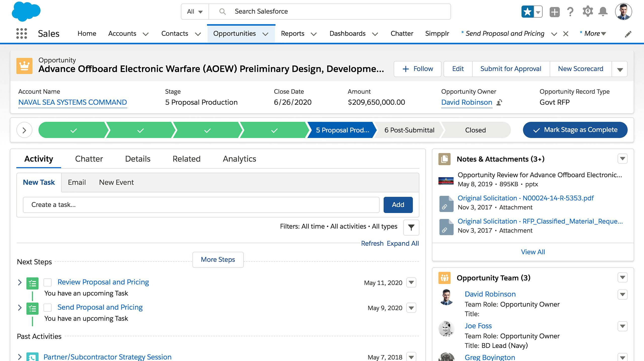Focus the Create a task input field
The height and width of the screenshot is (361, 644).
(201, 205)
